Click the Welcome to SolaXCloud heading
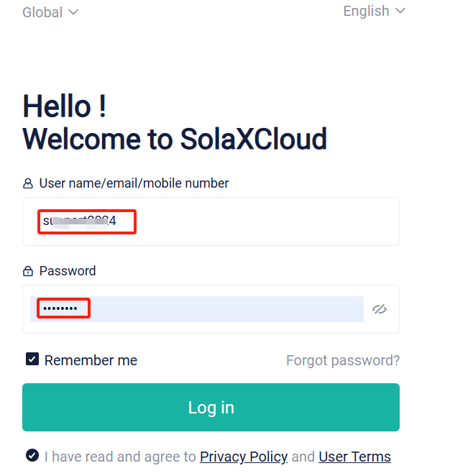450x476 pixels. [175, 139]
